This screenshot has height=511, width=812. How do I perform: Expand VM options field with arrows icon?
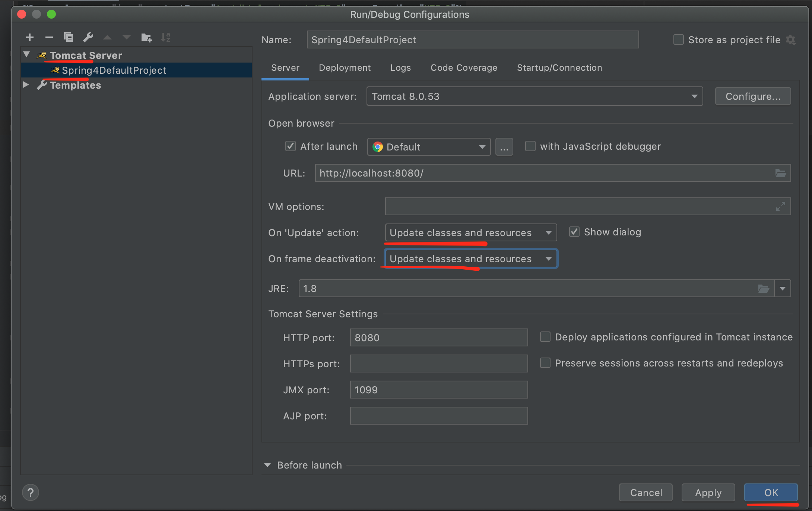[780, 207]
